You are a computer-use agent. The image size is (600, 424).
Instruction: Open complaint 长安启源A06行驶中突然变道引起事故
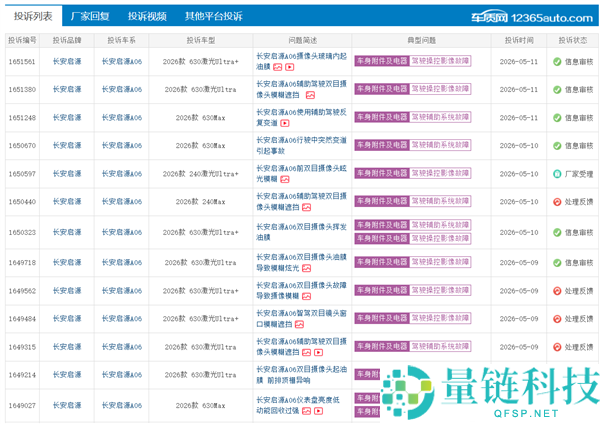[x=301, y=145]
